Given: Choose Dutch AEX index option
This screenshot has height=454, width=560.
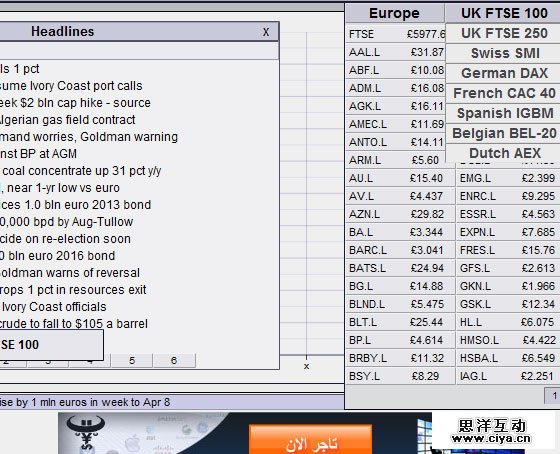Looking at the screenshot, I should pyautogui.click(x=504, y=153).
